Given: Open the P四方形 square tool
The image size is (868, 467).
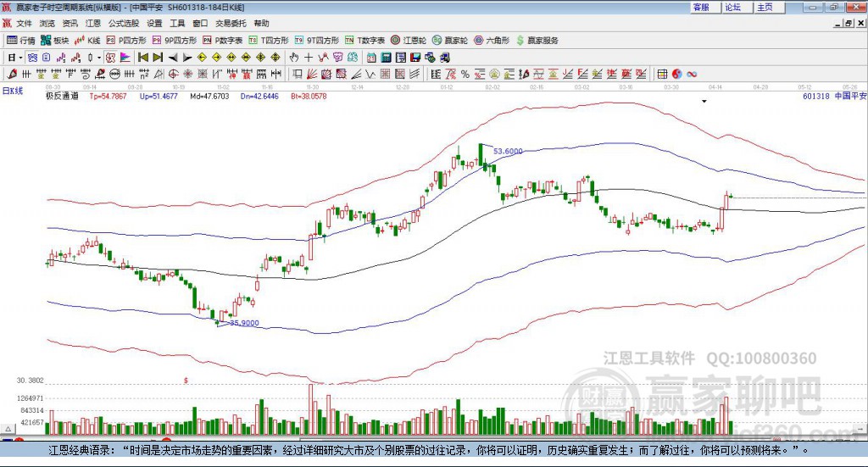Looking at the screenshot, I should tap(126, 41).
